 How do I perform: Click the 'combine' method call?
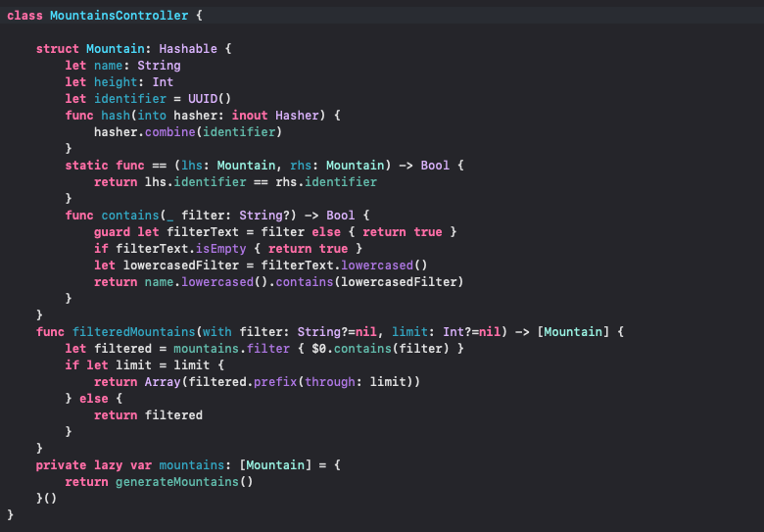170,132
